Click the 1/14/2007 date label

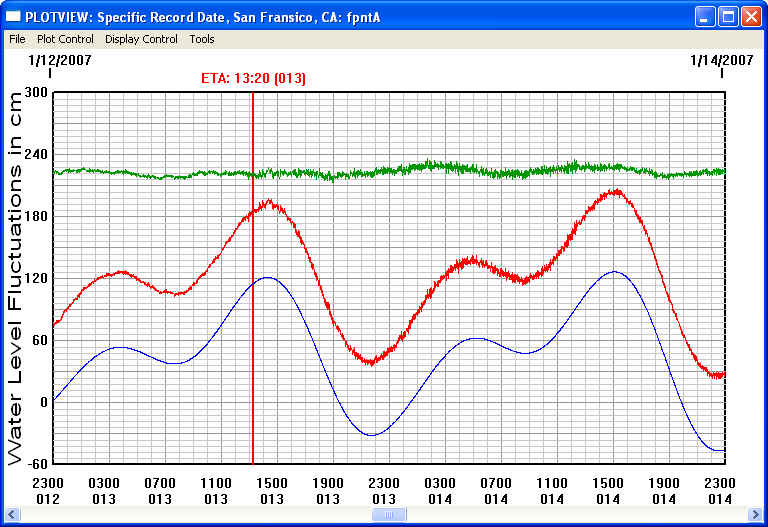pos(721,60)
